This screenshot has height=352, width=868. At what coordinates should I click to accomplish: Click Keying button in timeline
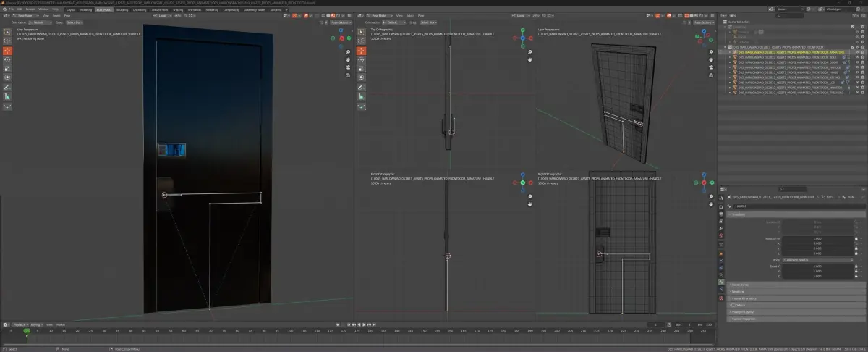click(36, 324)
